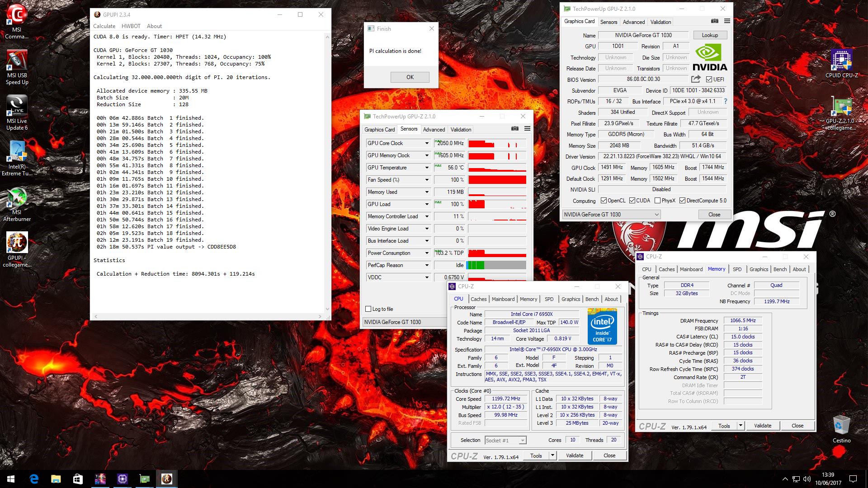Open SPD tab in CPU-Z Memory window
This screenshot has width=868, height=488.
737,269
